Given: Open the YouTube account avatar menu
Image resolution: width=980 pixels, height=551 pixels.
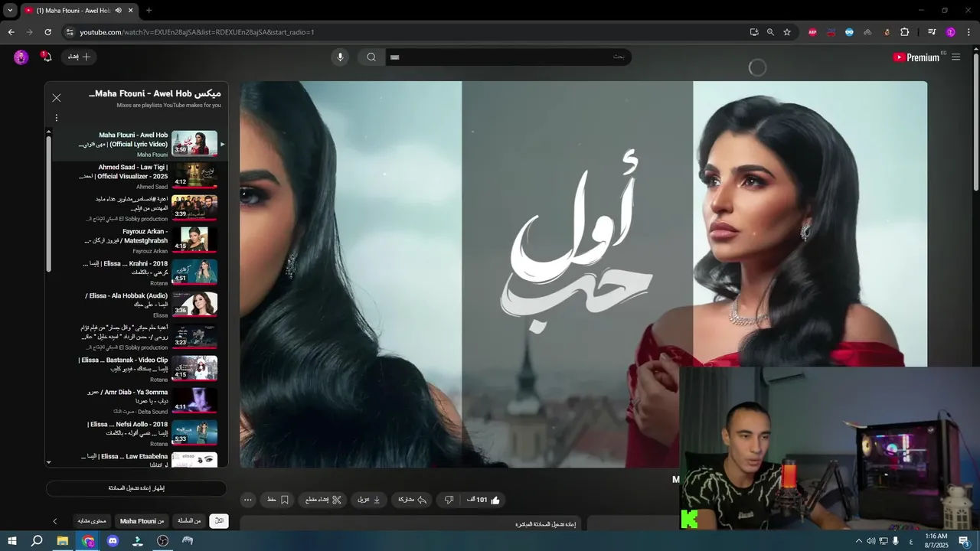Looking at the screenshot, I should click(x=21, y=57).
